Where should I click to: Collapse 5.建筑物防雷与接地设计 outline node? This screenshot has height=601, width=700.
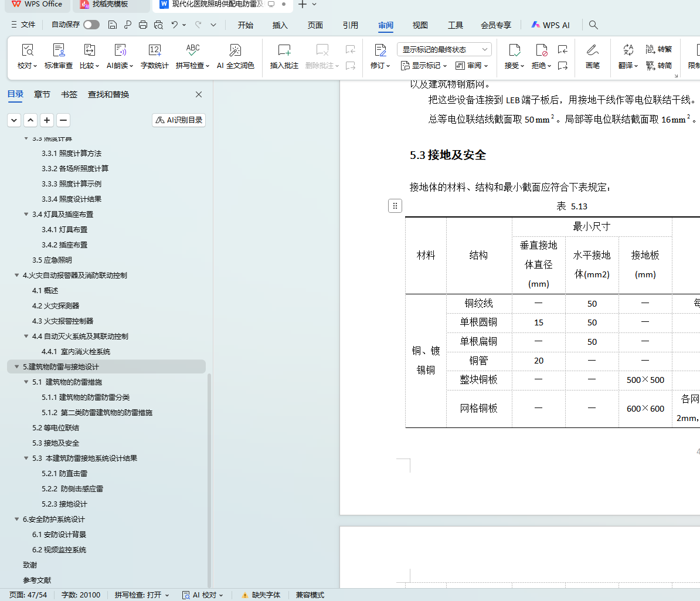[16, 366]
